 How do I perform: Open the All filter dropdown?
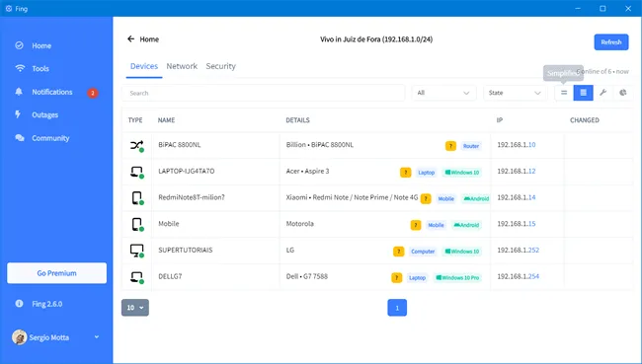coord(443,93)
